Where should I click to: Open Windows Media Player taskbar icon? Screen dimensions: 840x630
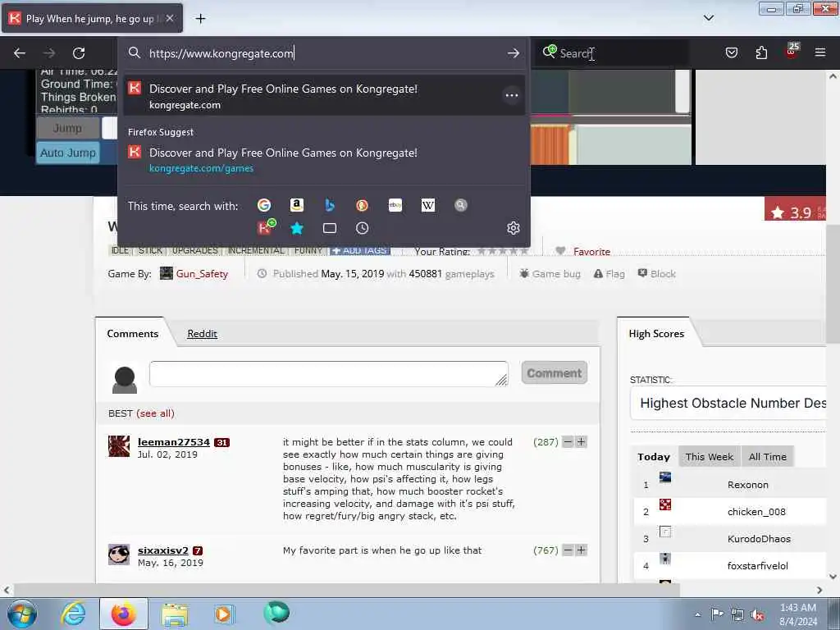223,614
